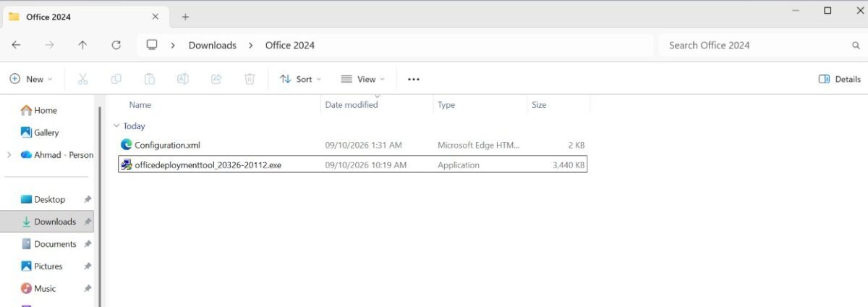Click Downloads in the address breadcrumb

point(213,45)
